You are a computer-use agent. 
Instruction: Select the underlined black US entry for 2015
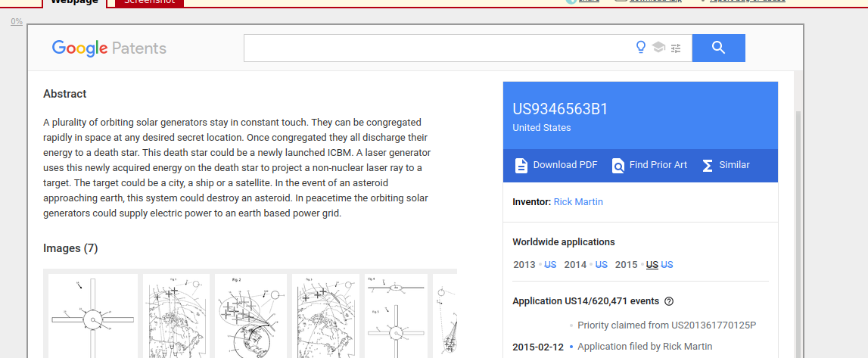point(652,264)
